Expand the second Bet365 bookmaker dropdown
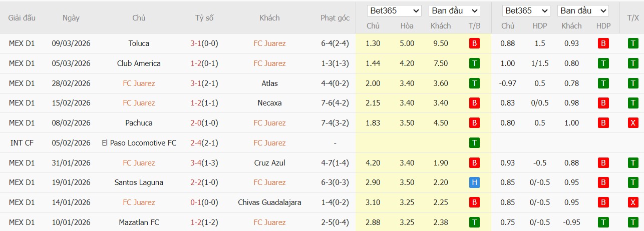The height and width of the screenshot is (231, 644). [x=527, y=10]
